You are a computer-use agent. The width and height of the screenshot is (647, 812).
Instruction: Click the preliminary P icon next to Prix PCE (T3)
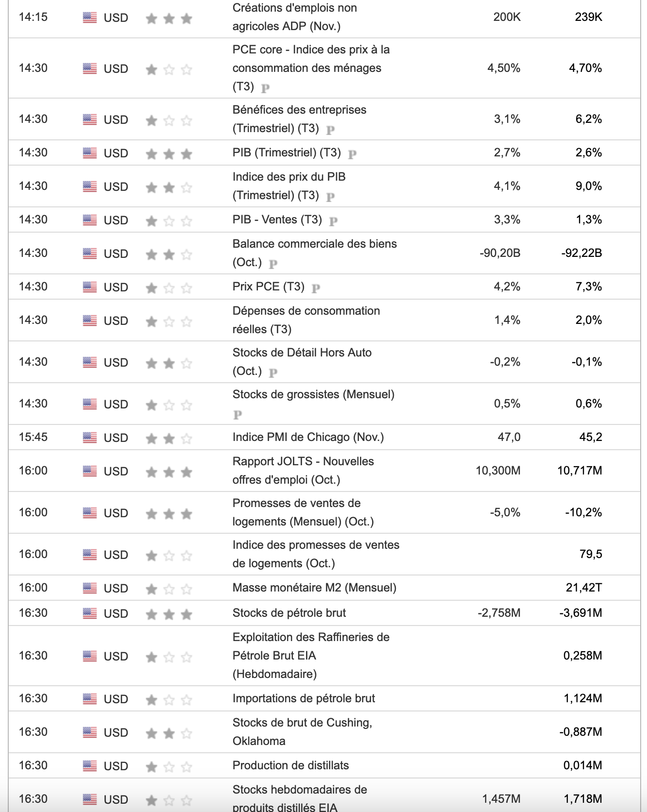click(x=316, y=288)
